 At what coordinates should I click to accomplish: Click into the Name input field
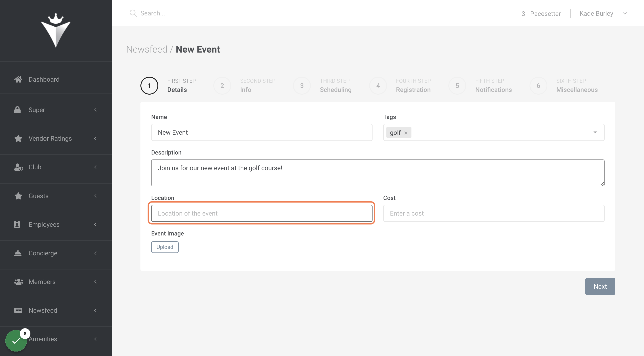pos(261,132)
